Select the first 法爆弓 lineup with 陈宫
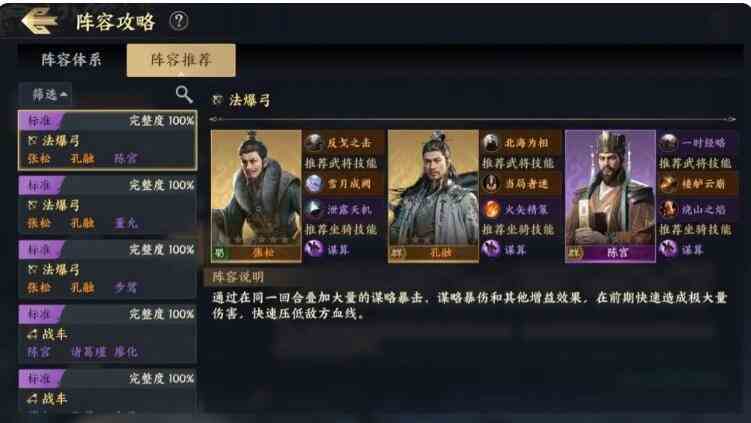This screenshot has width=751, height=423. click(107, 140)
